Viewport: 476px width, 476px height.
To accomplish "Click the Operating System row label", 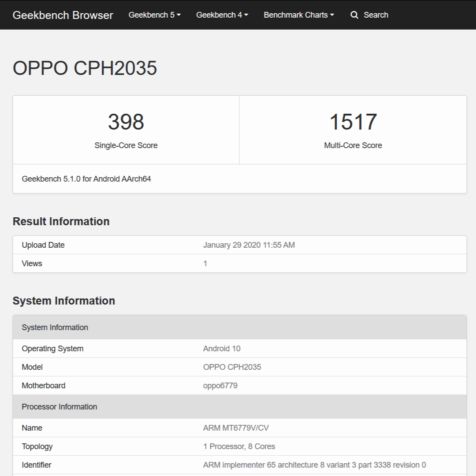I will [52, 349].
